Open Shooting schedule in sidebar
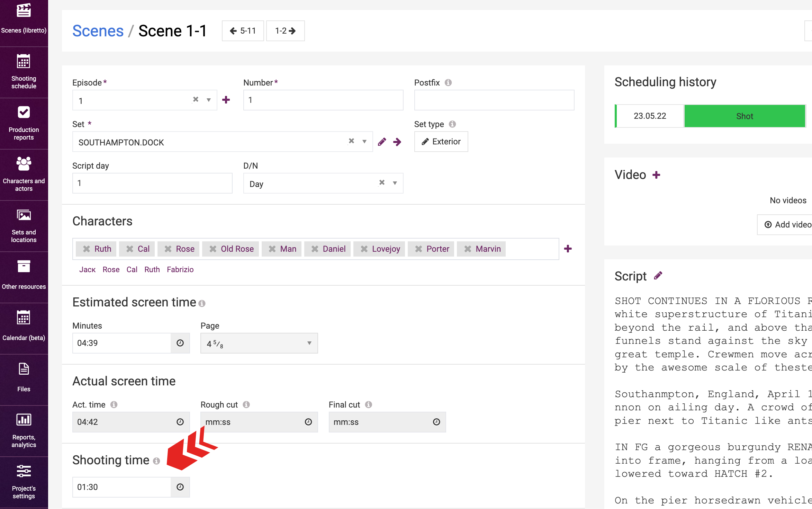812x509 pixels. coord(24,72)
